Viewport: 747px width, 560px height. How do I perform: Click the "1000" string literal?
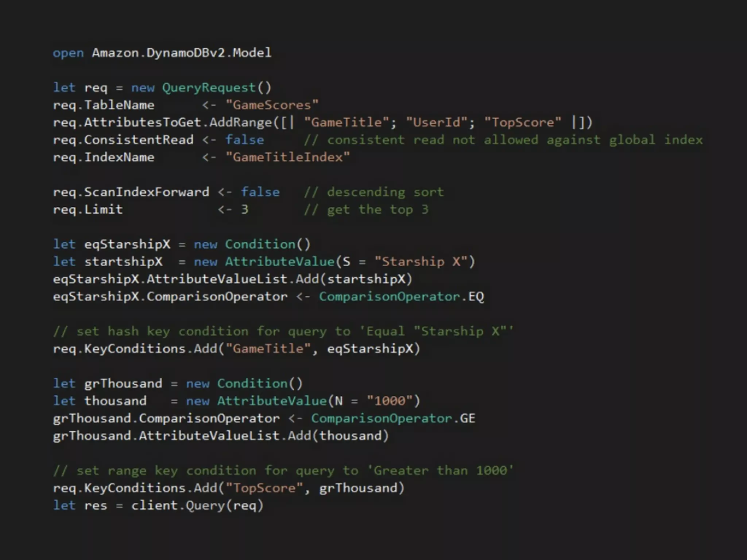[x=390, y=401]
